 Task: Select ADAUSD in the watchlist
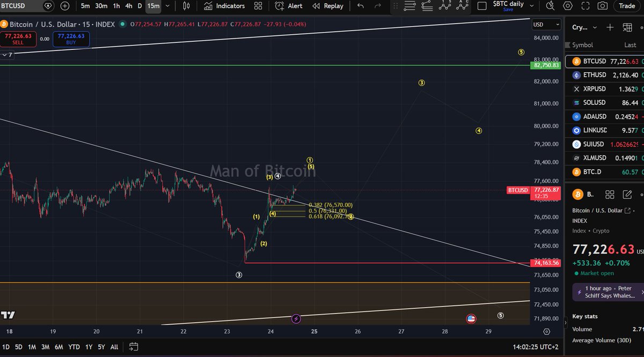click(604, 116)
